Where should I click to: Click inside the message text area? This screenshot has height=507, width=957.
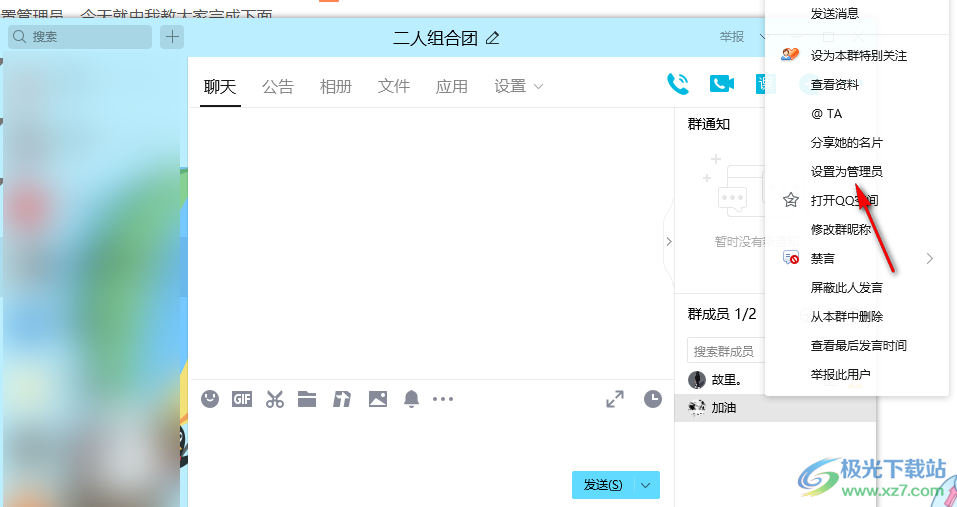pos(431,442)
